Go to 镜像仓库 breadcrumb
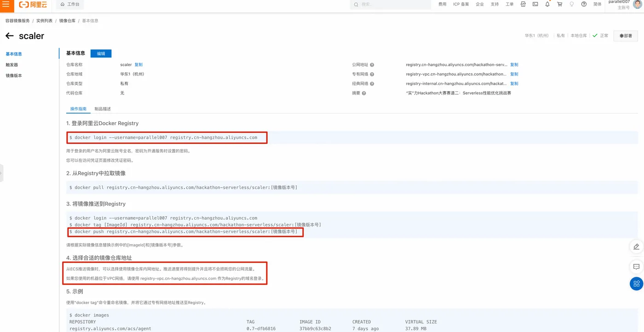Image resolution: width=644 pixels, height=332 pixels. coord(68,21)
